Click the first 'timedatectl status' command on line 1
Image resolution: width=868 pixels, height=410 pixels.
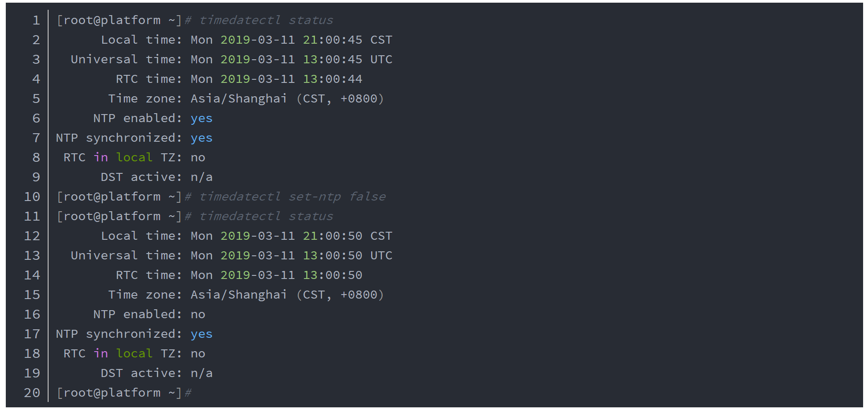tap(266, 20)
